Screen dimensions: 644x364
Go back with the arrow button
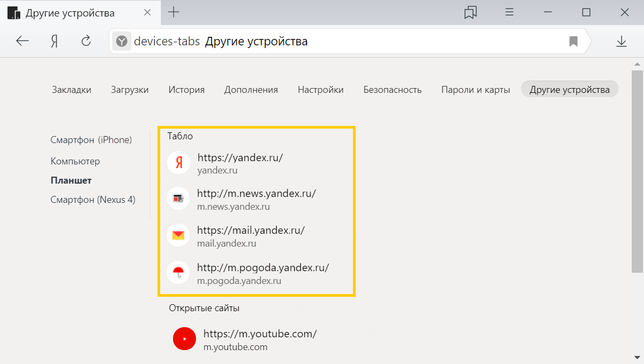pos(22,41)
